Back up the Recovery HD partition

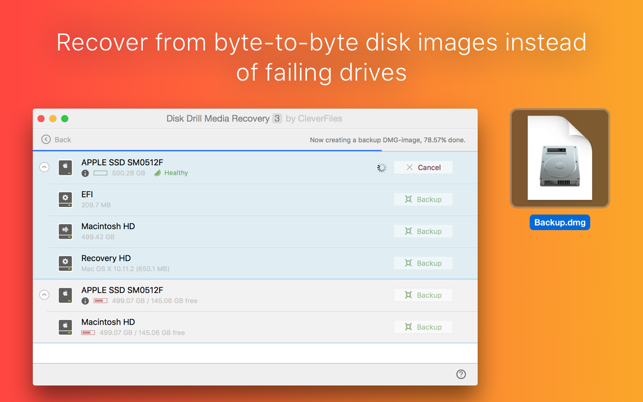coord(423,263)
